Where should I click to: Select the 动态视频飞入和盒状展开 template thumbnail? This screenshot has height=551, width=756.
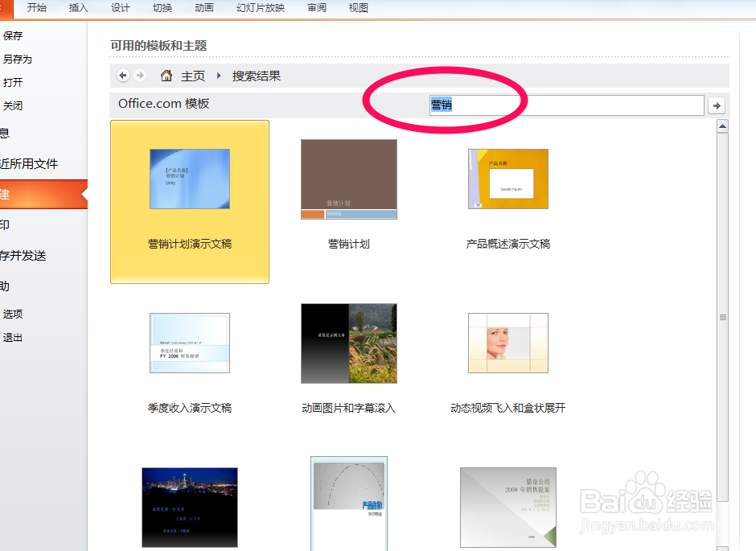click(508, 343)
